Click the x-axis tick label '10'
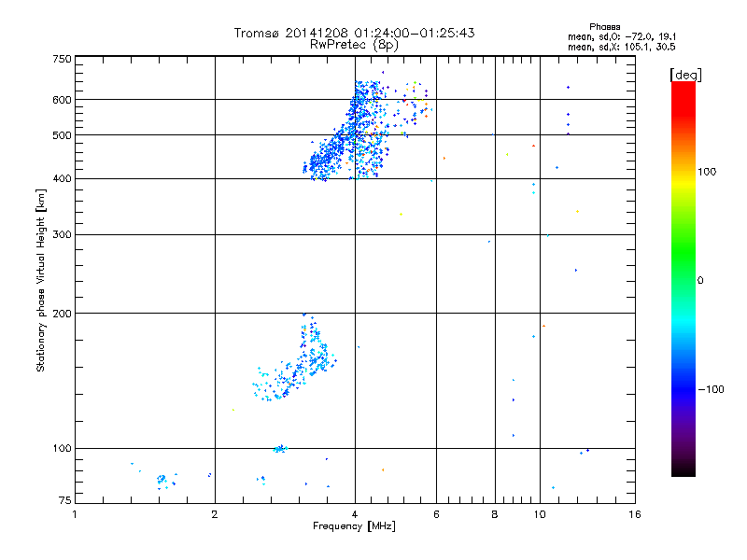The width and height of the screenshot is (747, 560). coord(540,514)
